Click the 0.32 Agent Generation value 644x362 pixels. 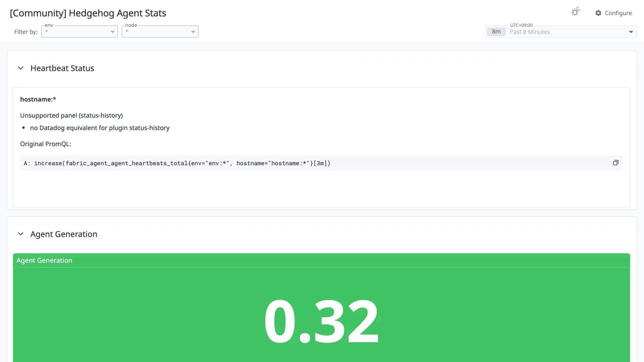pos(321,321)
